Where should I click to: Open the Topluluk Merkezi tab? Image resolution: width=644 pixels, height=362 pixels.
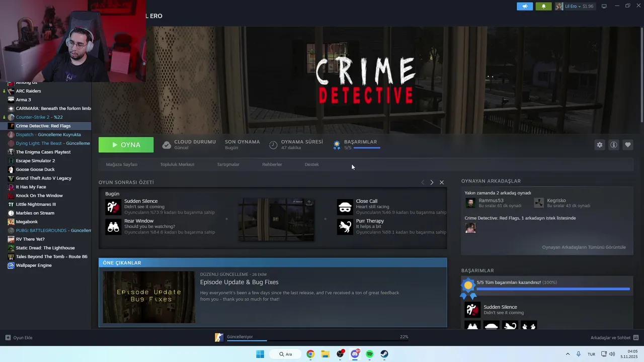177,164
